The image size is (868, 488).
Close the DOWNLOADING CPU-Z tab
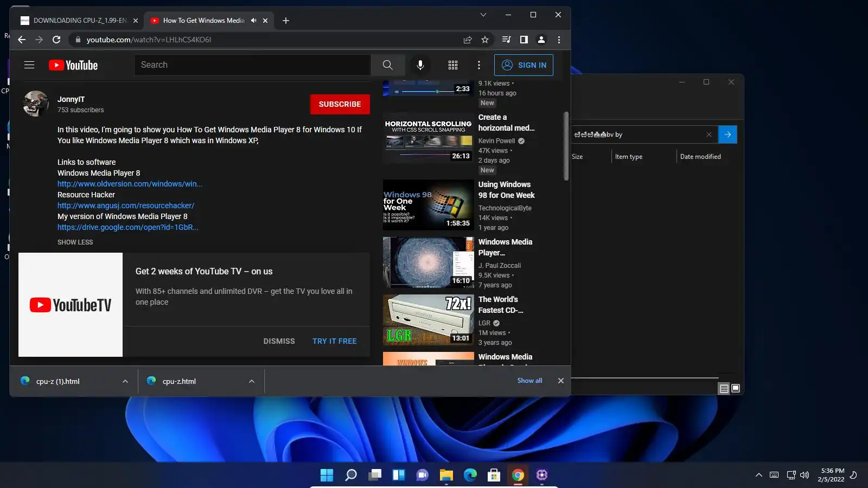coord(136,21)
